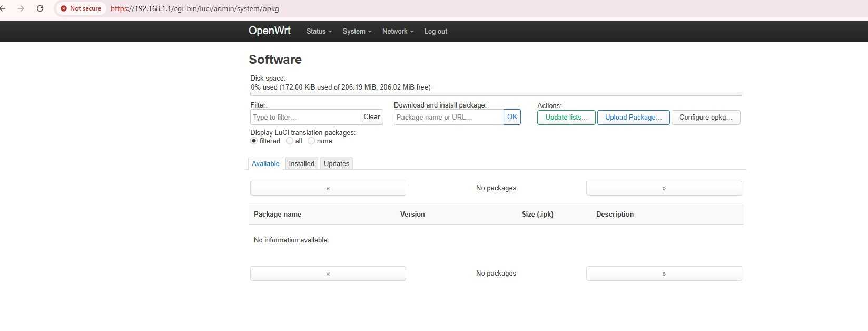This screenshot has height=331, width=868.
Task: Clear the package filter
Action: point(372,117)
